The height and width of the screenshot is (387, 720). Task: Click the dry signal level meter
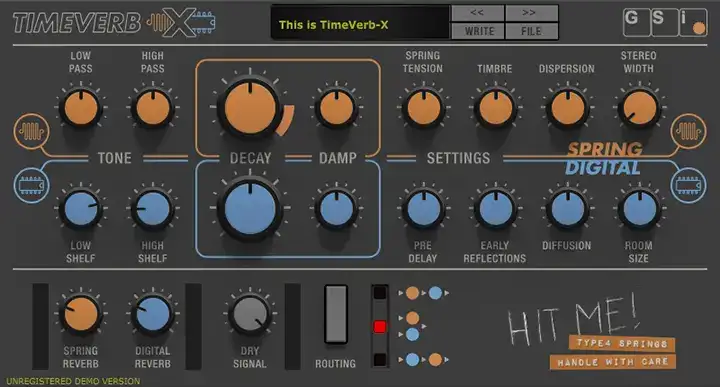pos(292,326)
